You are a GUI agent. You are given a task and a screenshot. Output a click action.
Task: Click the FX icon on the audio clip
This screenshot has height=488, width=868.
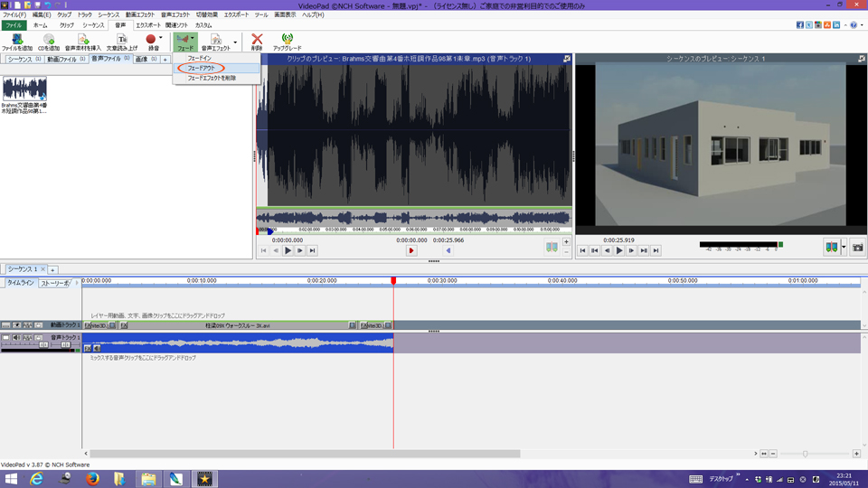(x=88, y=348)
